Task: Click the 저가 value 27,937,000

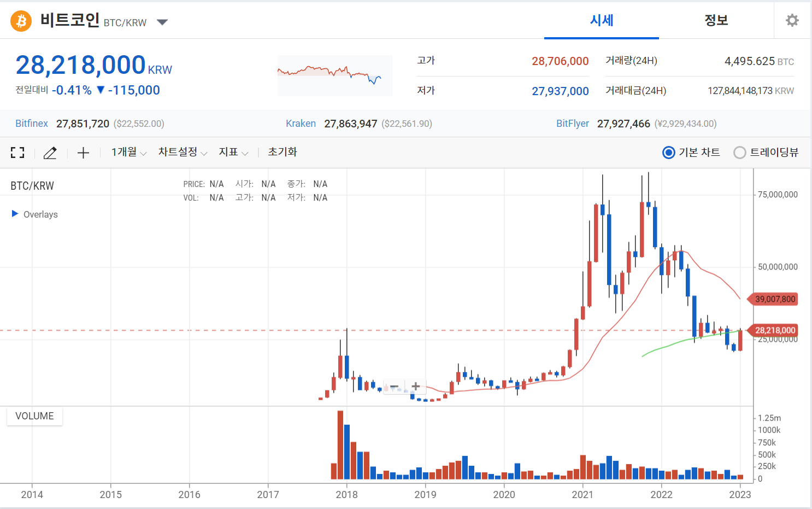Action: pos(560,91)
